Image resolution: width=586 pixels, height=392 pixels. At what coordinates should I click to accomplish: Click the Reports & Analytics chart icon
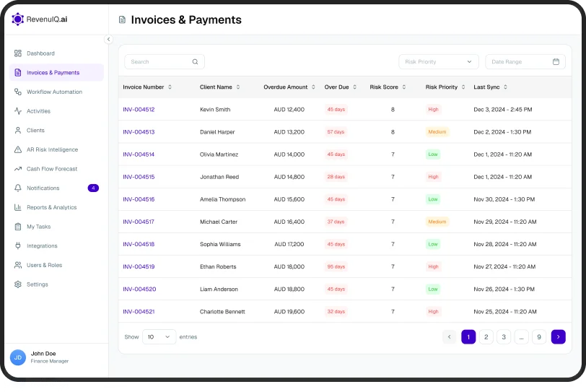coord(18,207)
